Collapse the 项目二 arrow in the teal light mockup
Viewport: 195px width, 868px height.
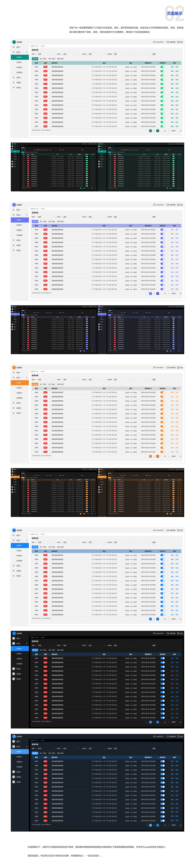coord(27,52)
